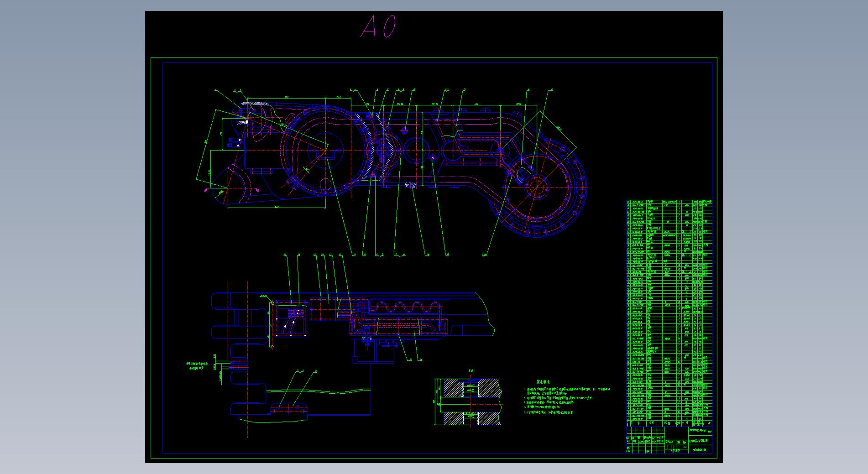
Task: Select the red crosshair bolt circle in the arm's upper middle
Action: coord(404,131)
